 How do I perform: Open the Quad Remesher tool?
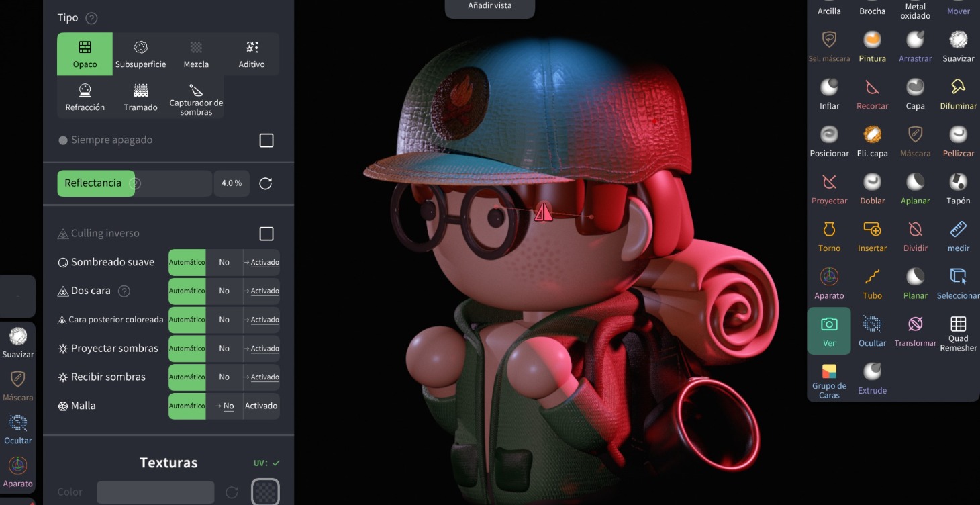[958, 334]
